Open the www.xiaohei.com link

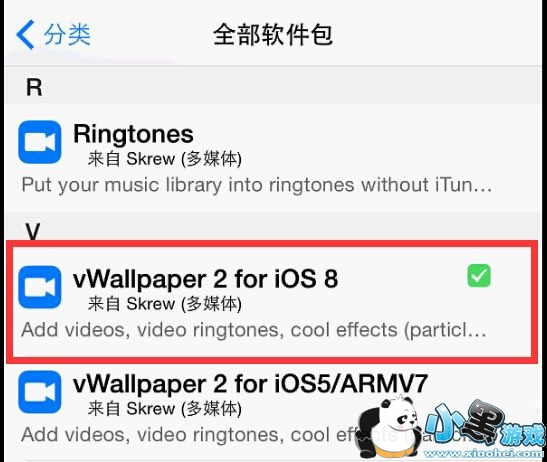[x=484, y=453]
